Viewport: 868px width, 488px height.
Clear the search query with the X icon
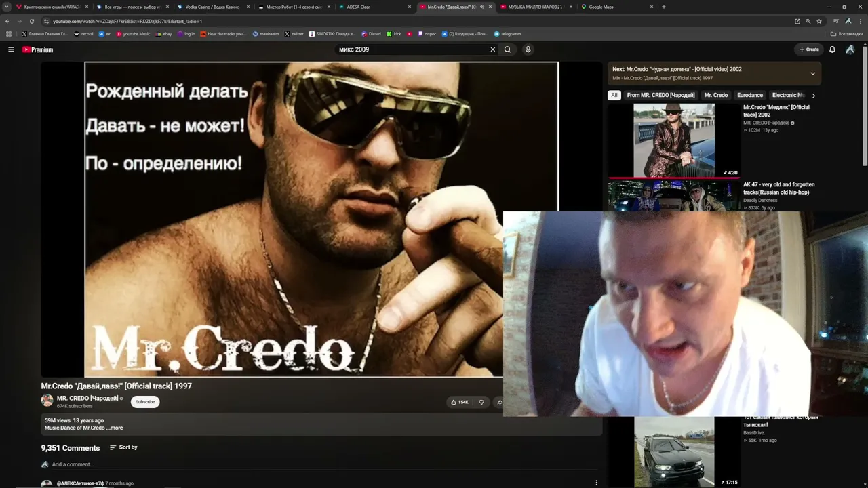493,49
